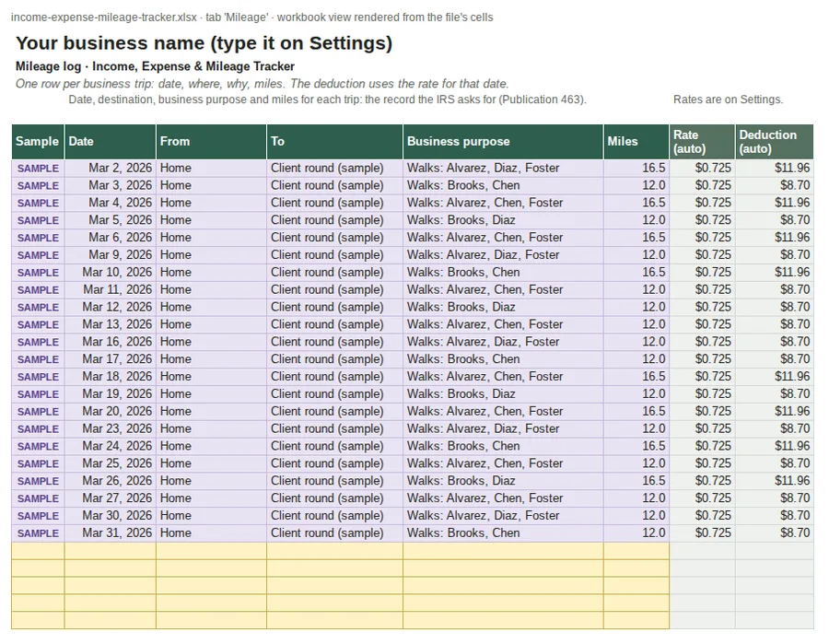Click Home in the Mar 3 row
The image size is (829, 644).
211,185
